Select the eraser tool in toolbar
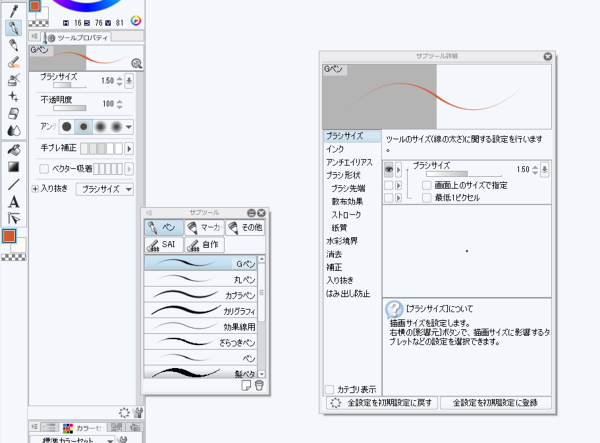The width and height of the screenshot is (600, 443). [14, 62]
